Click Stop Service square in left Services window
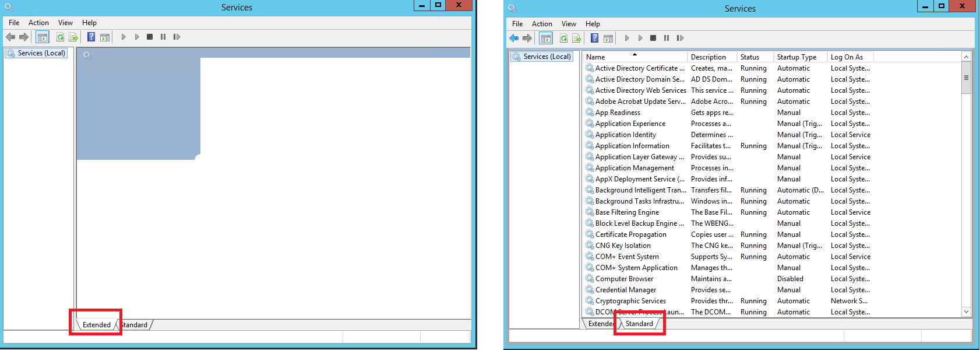Viewport: 980px width, 350px height. pyautogui.click(x=150, y=37)
